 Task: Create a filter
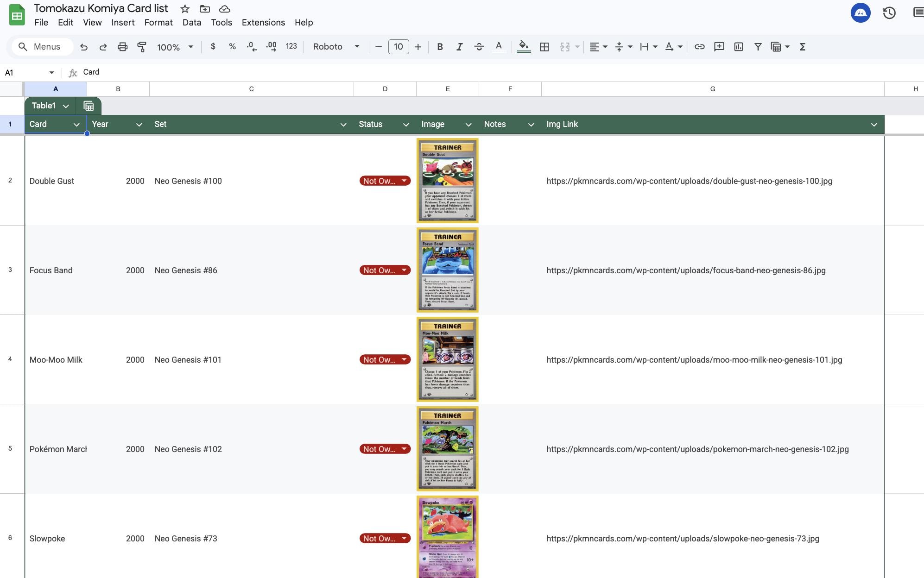click(x=758, y=47)
